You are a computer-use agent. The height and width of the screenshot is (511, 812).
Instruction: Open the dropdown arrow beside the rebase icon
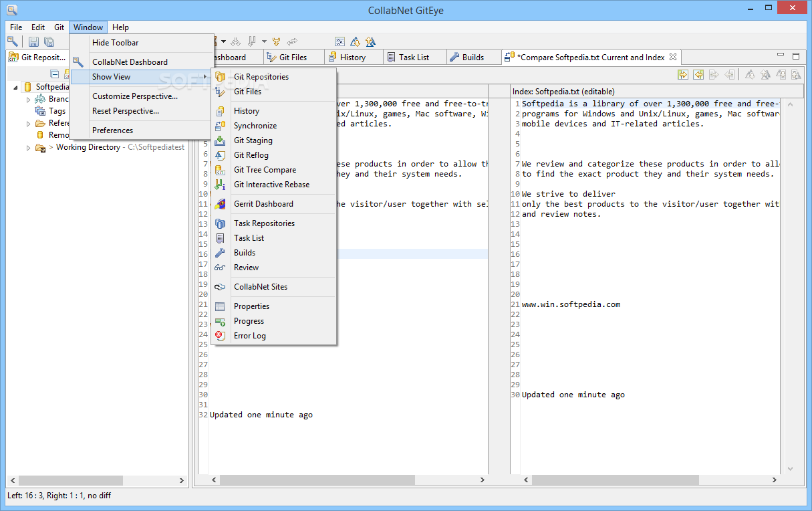264,41
